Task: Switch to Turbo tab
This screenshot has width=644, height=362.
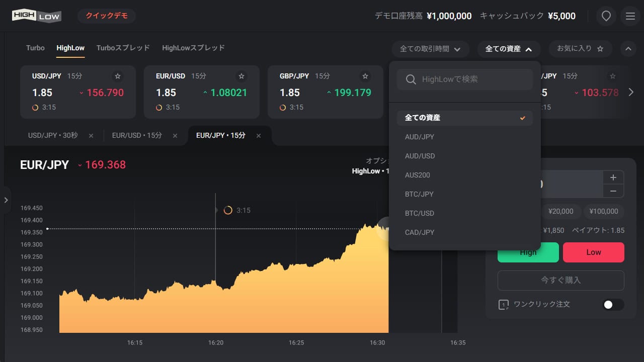Action: (35, 48)
